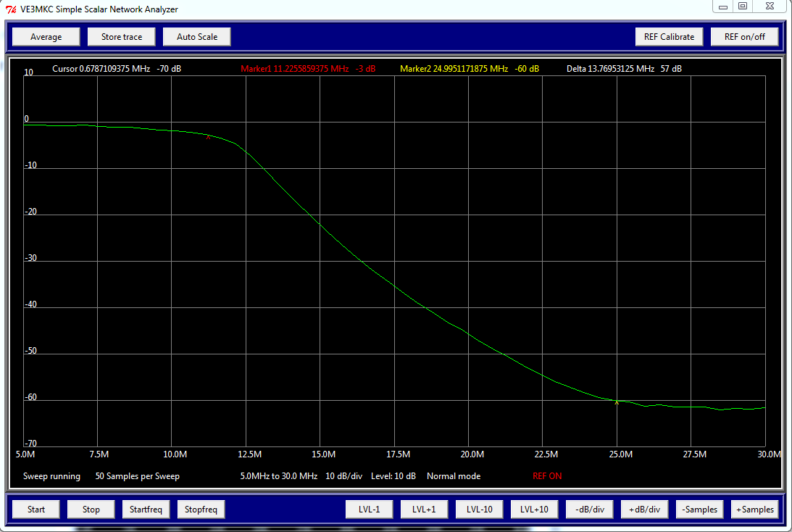The height and width of the screenshot is (532, 792).
Task: Click the Tk feather icon in the title bar
Action: [x=9, y=9]
